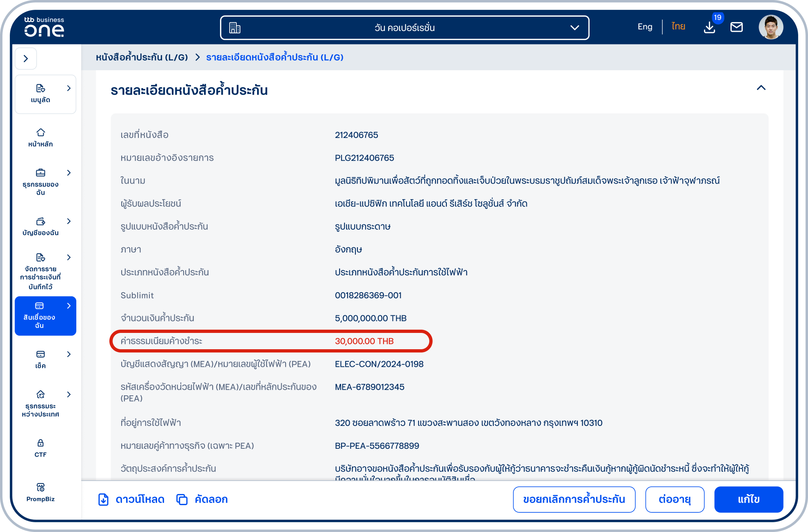Click ดาวน์โหลด text link
This screenshot has width=808, height=532.
coord(140,499)
